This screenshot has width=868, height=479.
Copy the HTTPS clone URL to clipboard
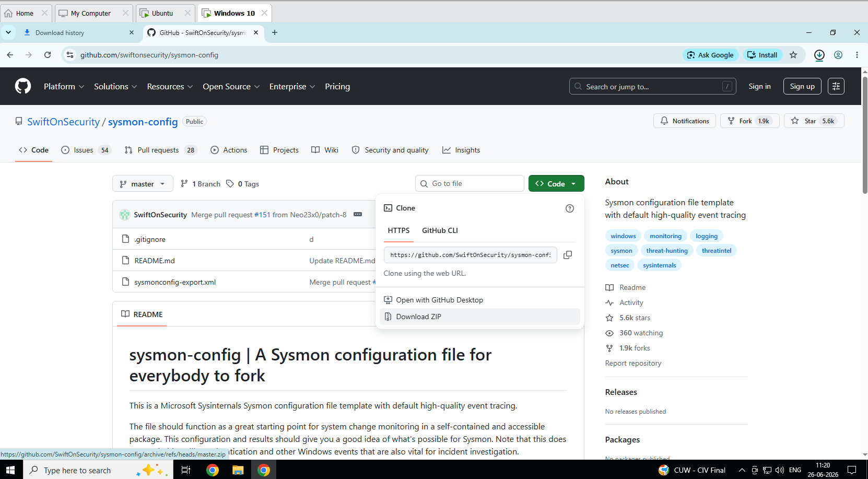coord(568,255)
